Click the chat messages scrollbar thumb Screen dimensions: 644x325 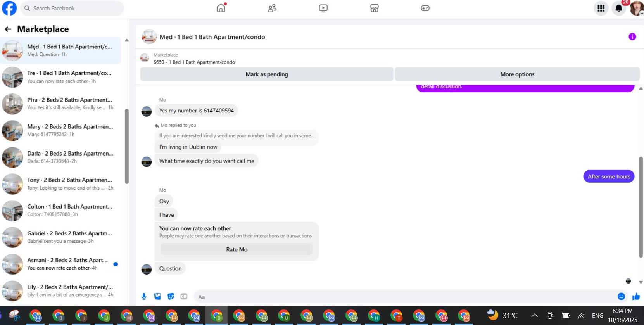click(x=641, y=207)
